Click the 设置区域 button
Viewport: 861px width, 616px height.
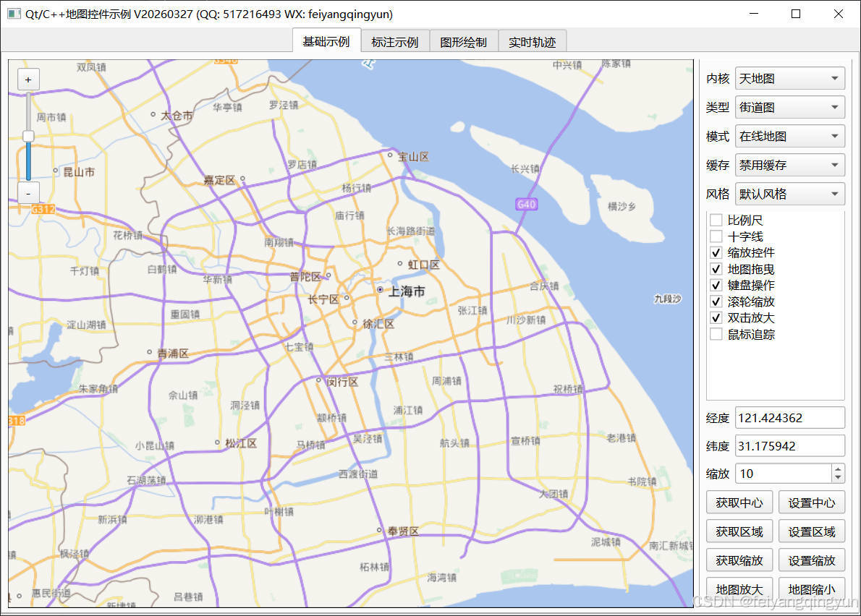812,531
